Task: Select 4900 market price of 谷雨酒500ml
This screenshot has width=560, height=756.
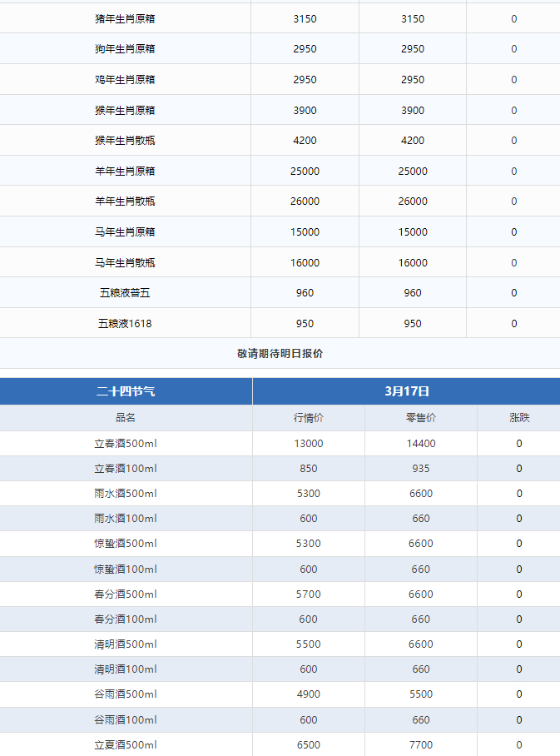Action: tap(309, 694)
